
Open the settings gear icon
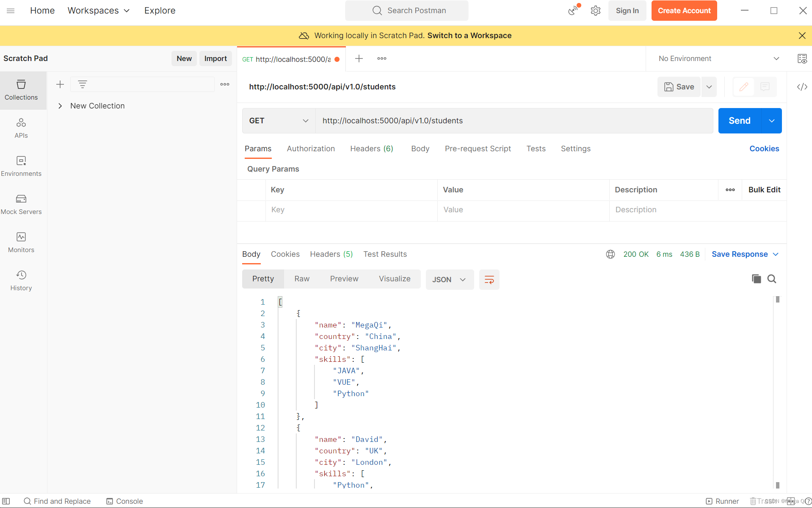596,11
